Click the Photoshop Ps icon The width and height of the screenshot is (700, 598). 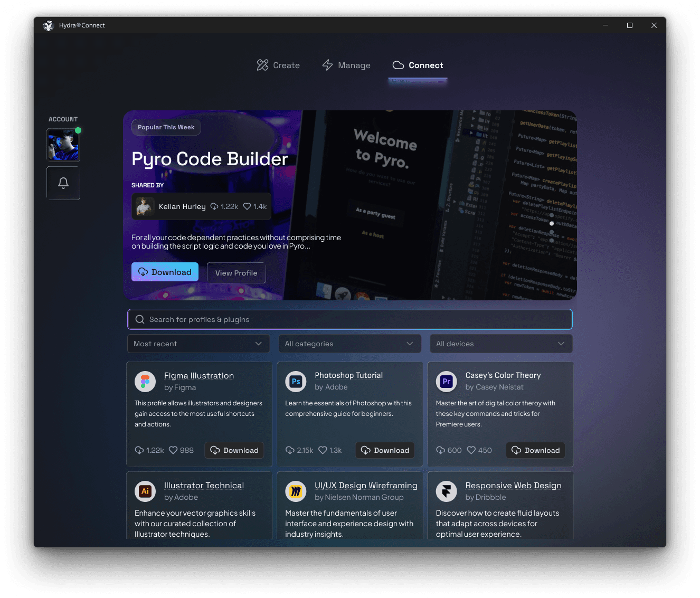click(296, 381)
